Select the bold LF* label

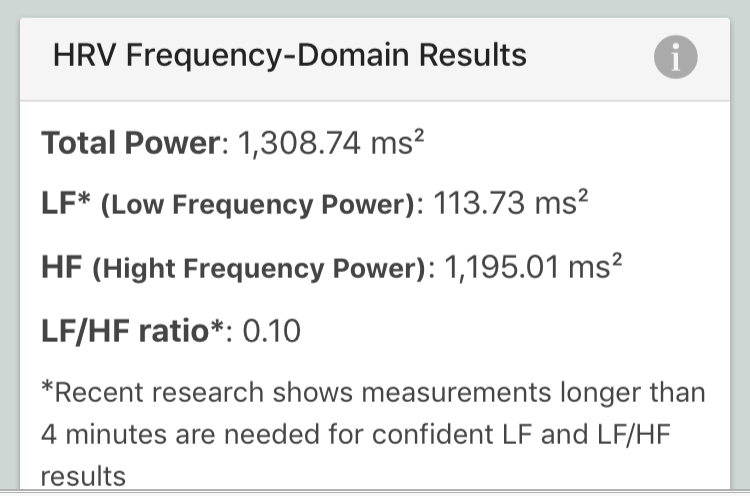[x=67, y=206]
